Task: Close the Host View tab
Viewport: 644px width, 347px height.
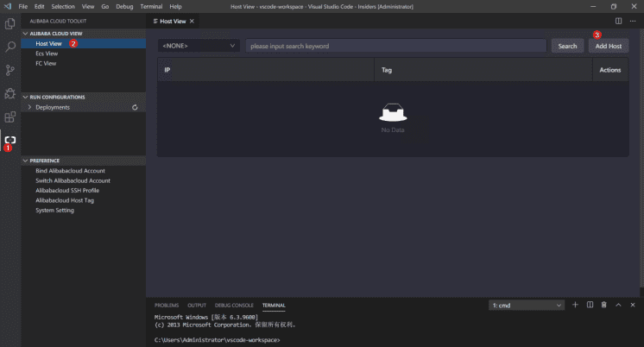Action: click(192, 21)
